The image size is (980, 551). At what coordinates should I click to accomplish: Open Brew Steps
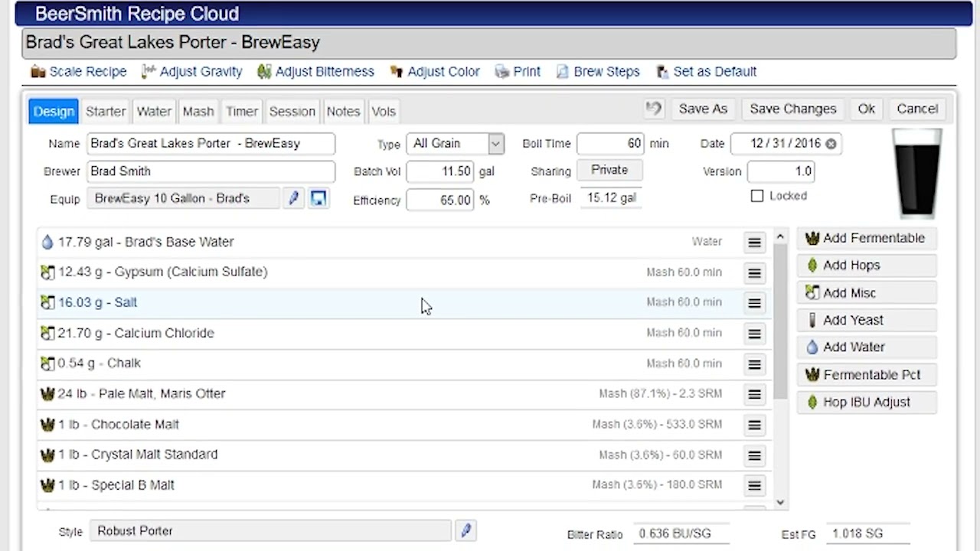click(597, 71)
